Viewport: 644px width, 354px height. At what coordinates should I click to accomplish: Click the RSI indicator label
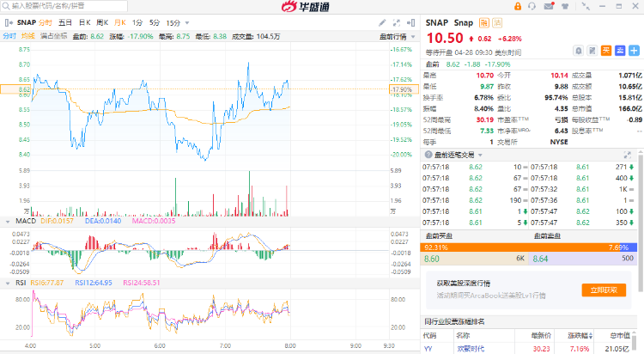[21, 283]
